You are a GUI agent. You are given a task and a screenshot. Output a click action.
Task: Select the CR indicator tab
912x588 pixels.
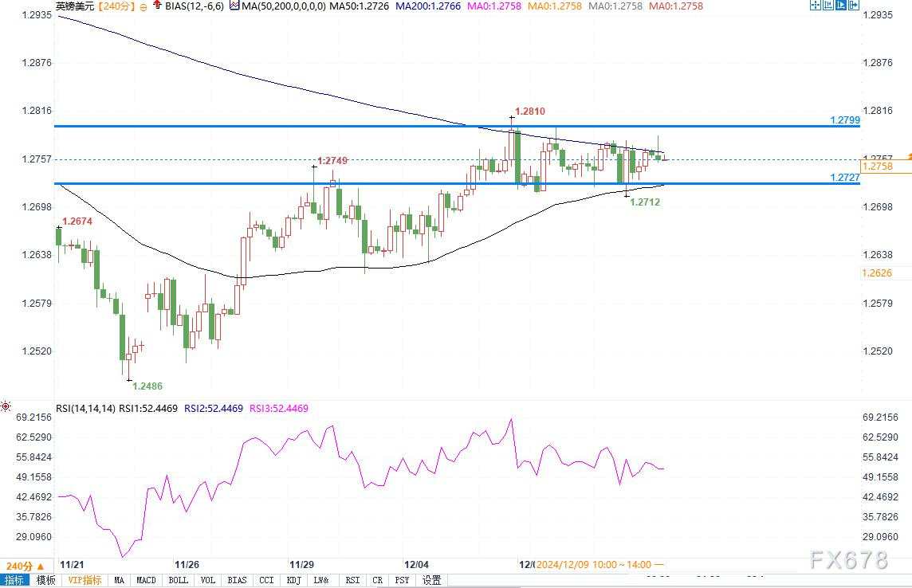(x=378, y=580)
